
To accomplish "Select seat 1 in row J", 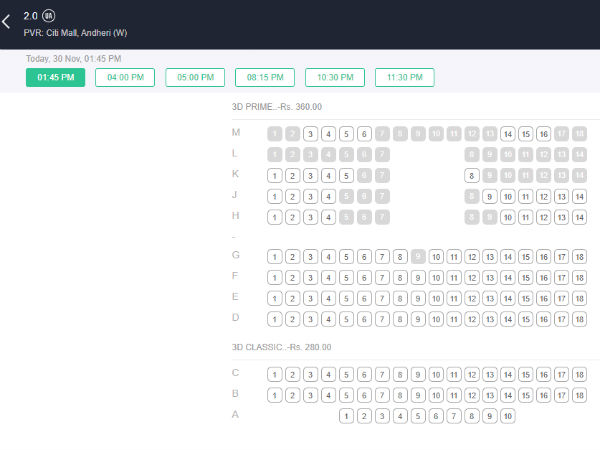I will pos(275,196).
